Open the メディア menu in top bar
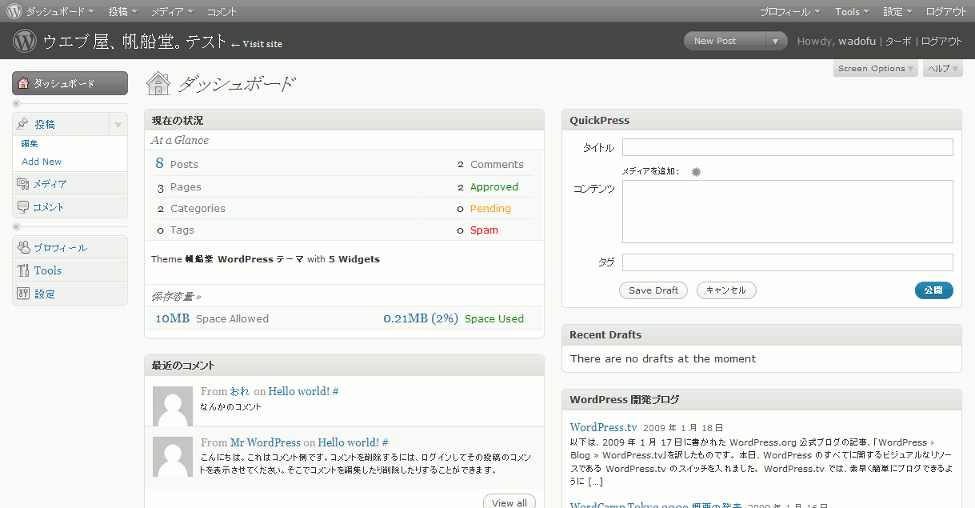975x508 pixels. 172,11
